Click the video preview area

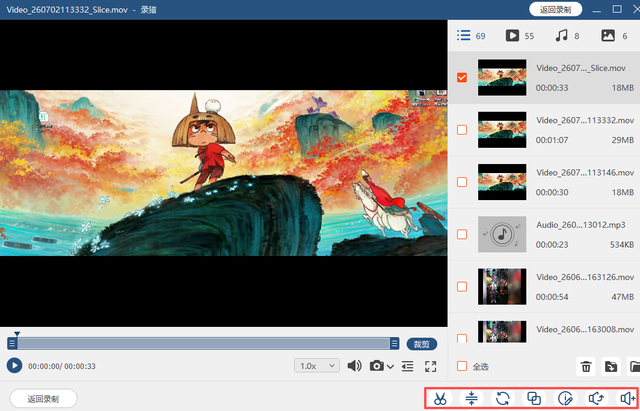[224, 173]
